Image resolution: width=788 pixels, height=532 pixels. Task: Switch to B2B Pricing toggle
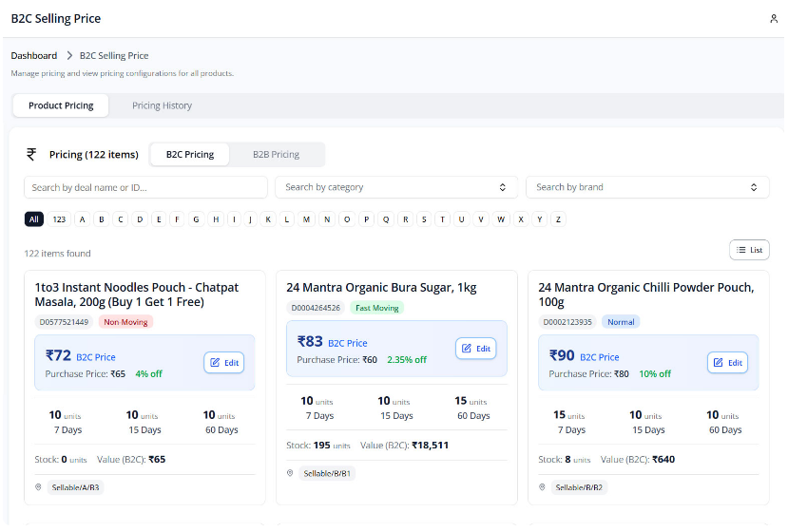pos(276,154)
